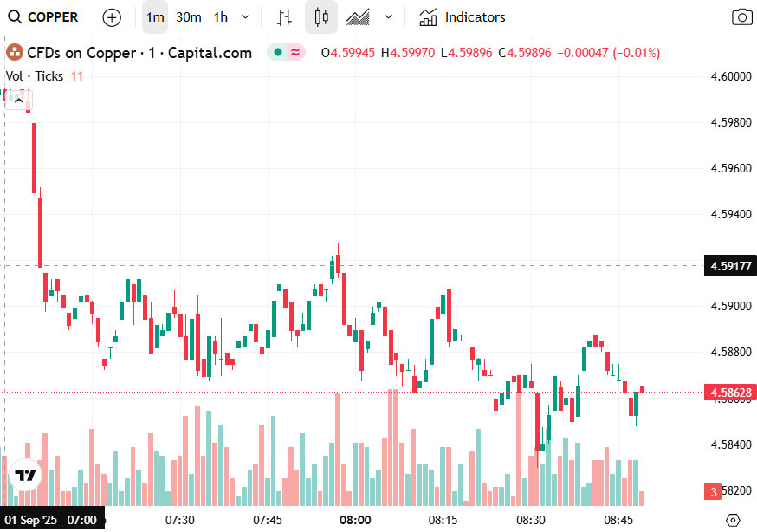This screenshot has width=757, height=532.
Task: Click the current price 4.58628 label
Action: pyautogui.click(x=731, y=393)
